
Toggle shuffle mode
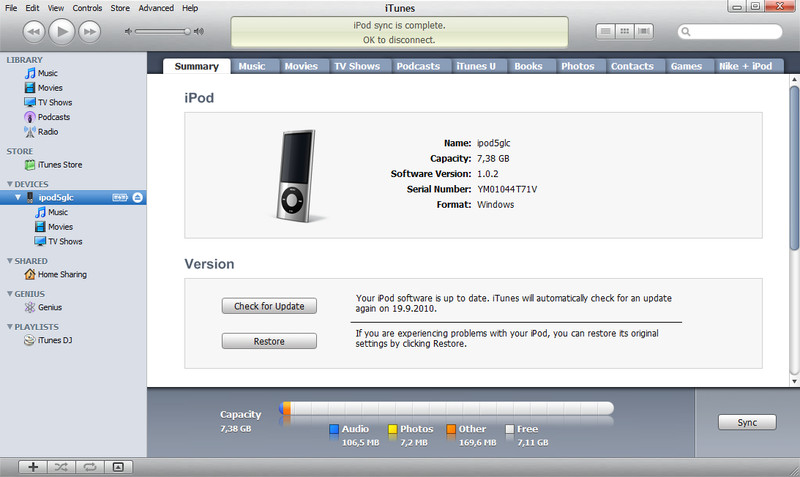(x=61, y=467)
